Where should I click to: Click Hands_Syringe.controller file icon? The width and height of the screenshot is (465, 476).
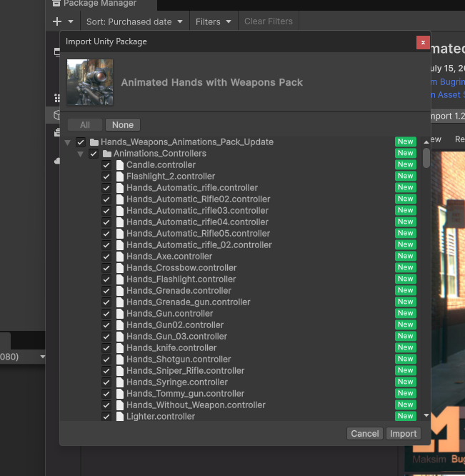[x=120, y=382]
